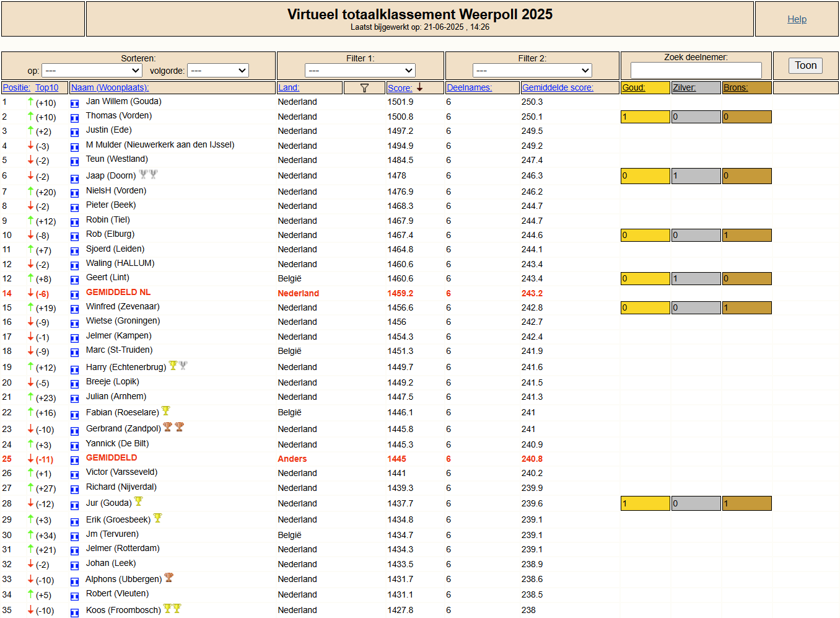This screenshot has width=840, height=618.
Task: Click the gold trophy next to Jur (Gouda)
Action: click(138, 501)
